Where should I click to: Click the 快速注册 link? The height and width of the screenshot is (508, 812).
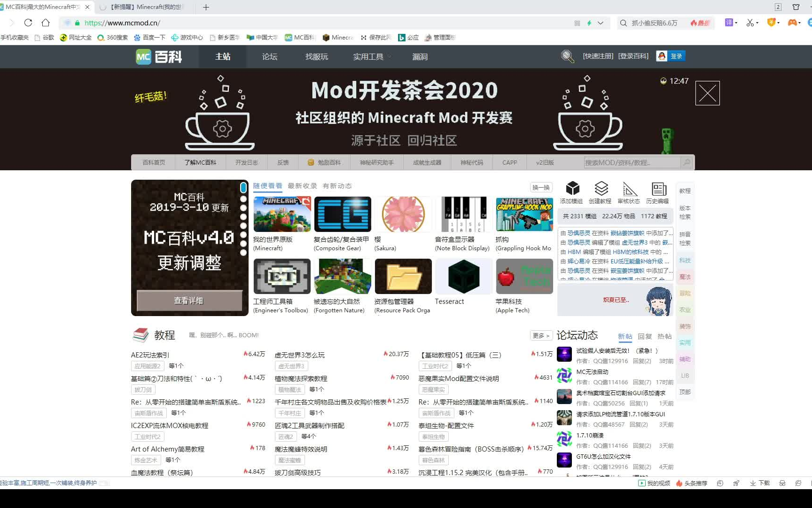click(598, 56)
